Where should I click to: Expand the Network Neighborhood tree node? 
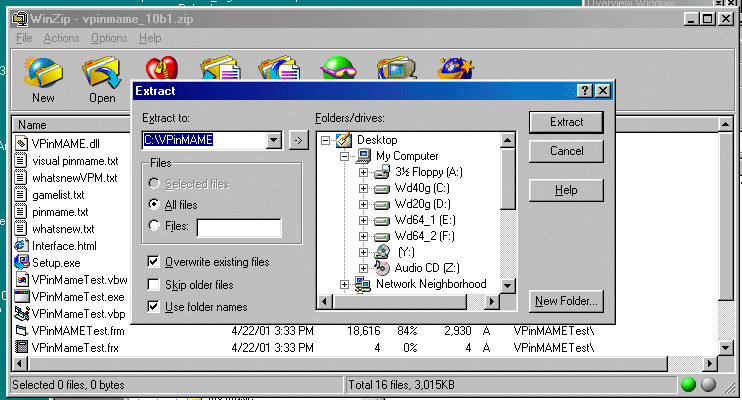(x=346, y=284)
